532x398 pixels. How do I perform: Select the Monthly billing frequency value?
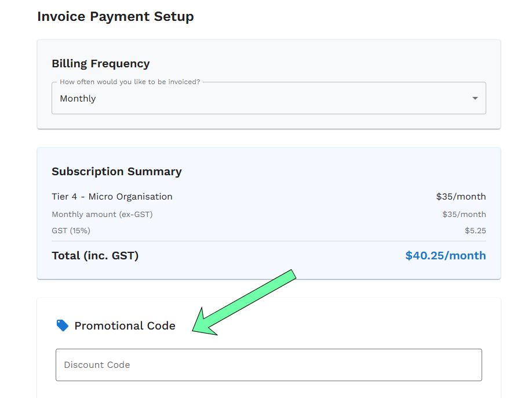coord(78,99)
